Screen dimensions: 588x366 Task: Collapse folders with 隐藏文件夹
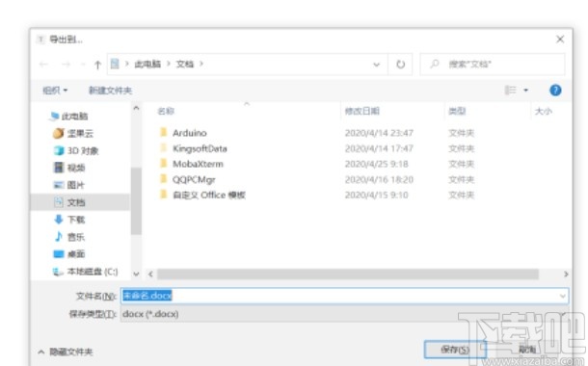click(x=66, y=352)
